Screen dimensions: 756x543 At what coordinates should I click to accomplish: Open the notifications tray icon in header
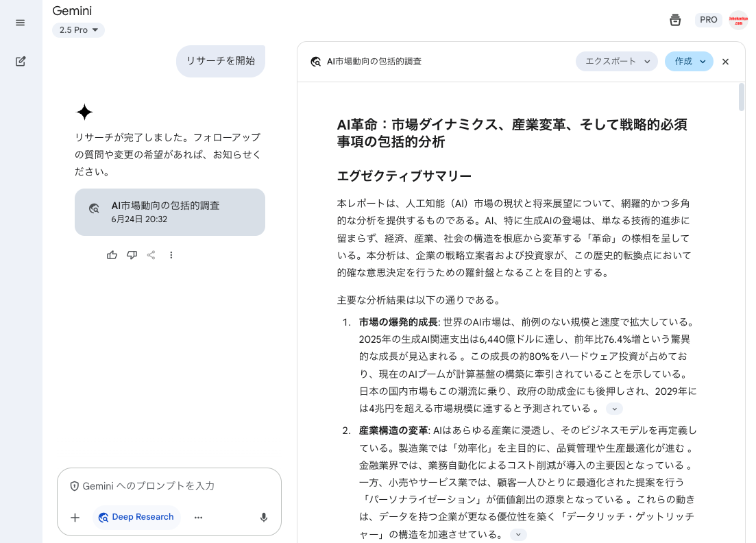[x=675, y=20]
